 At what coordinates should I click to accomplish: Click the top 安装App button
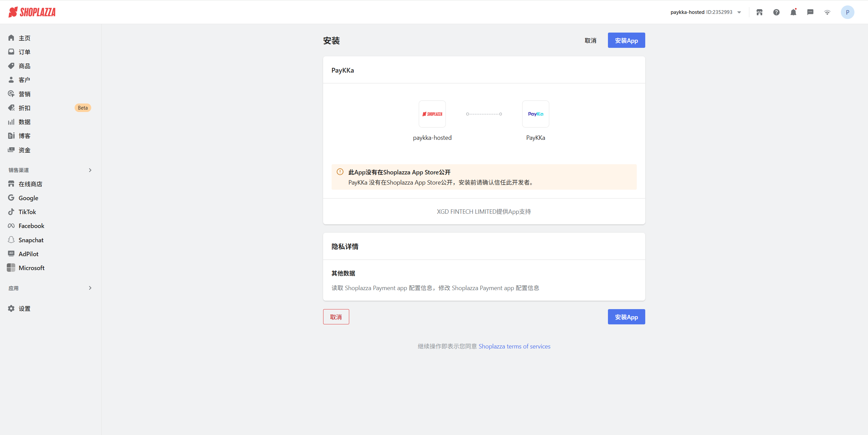[626, 40]
